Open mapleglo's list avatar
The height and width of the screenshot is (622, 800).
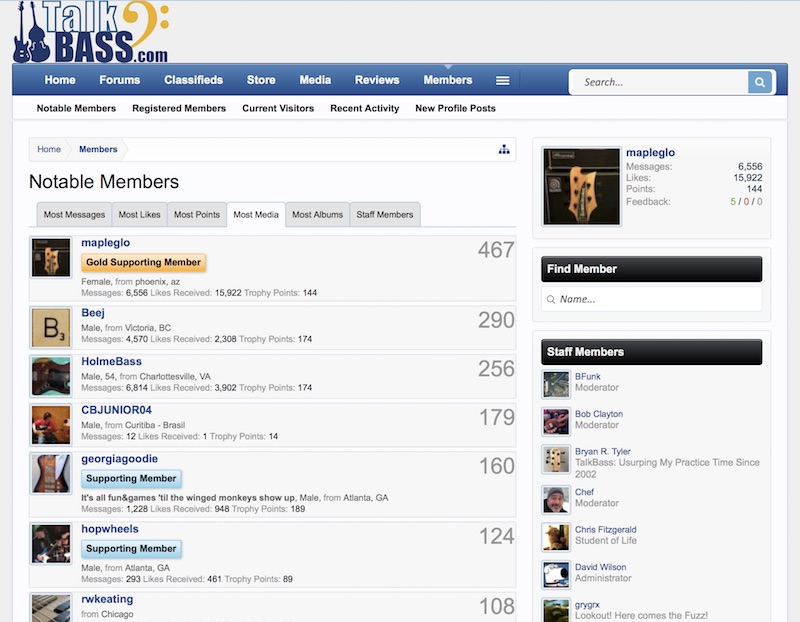[x=51, y=258]
